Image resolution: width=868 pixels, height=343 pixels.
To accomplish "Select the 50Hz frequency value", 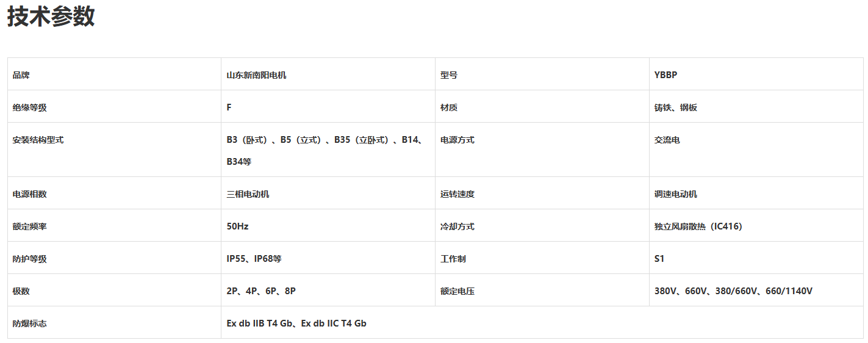I will click(238, 226).
